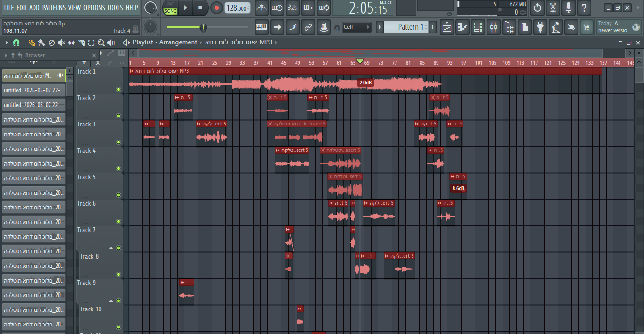The width and height of the screenshot is (644, 334).
Task: Stop playback with the Stop button
Action: coord(200,8)
